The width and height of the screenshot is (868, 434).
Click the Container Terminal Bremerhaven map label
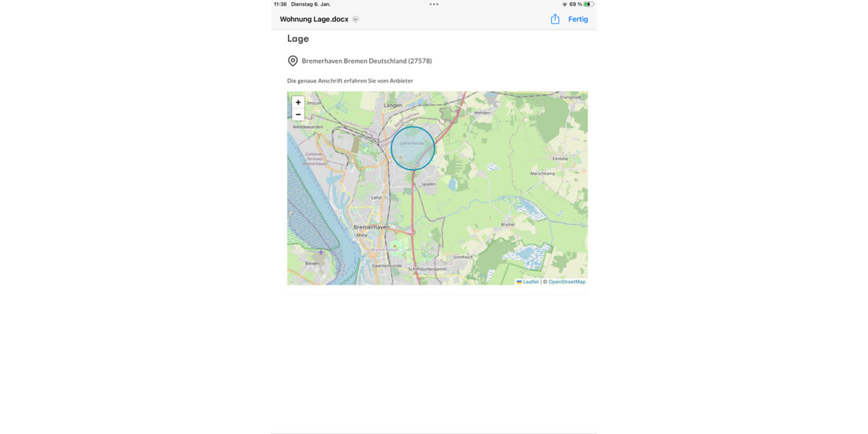(x=314, y=158)
